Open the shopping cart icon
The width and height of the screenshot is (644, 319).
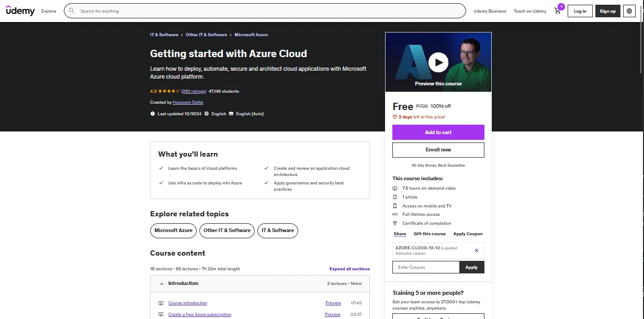[x=558, y=11]
